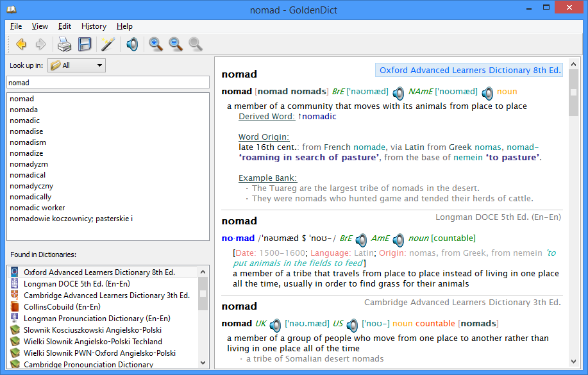Click the article pane scrollbar thumb
This screenshot has width=588, height=375.
[x=573, y=92]
